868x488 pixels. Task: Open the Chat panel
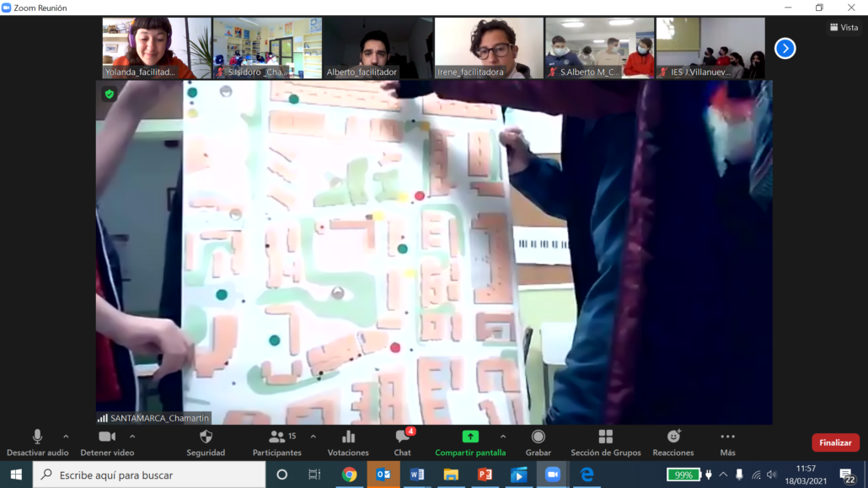click(x=403, y=437)
